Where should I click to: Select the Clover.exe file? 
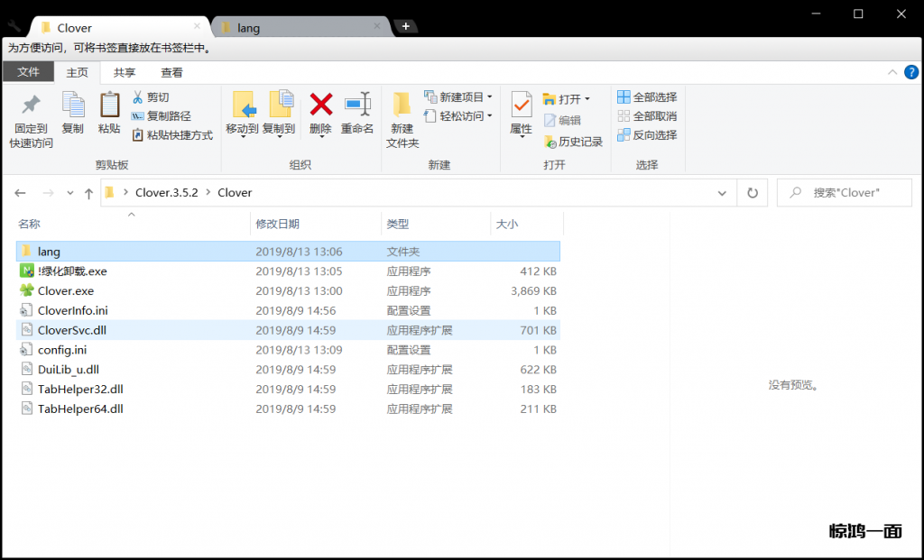pos(66,291)
